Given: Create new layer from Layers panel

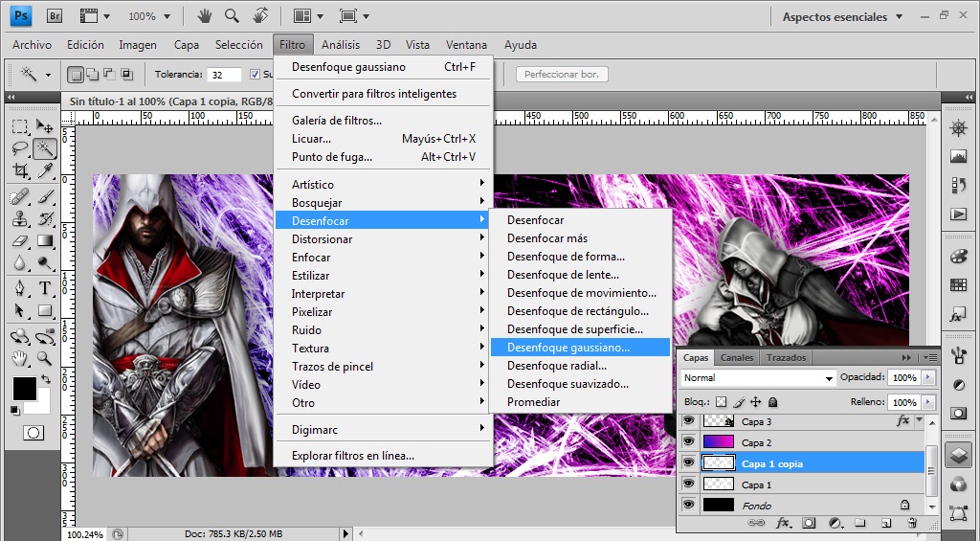Looking at the screenshot, I should pos(886,522).
